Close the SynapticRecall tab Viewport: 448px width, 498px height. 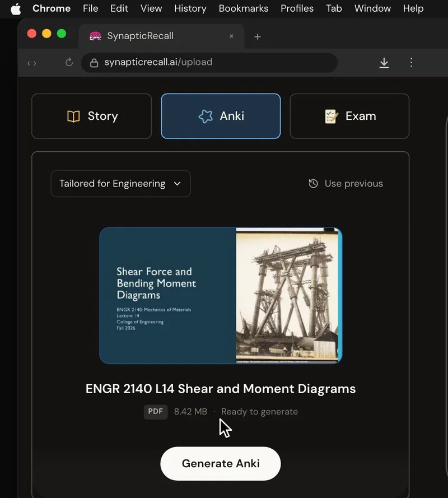pos(231,36)
